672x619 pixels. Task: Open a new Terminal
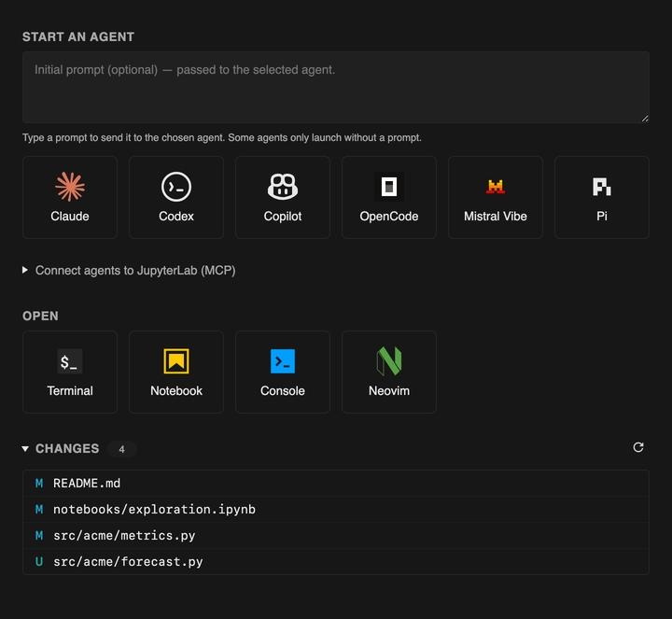[x=70, y=372]
